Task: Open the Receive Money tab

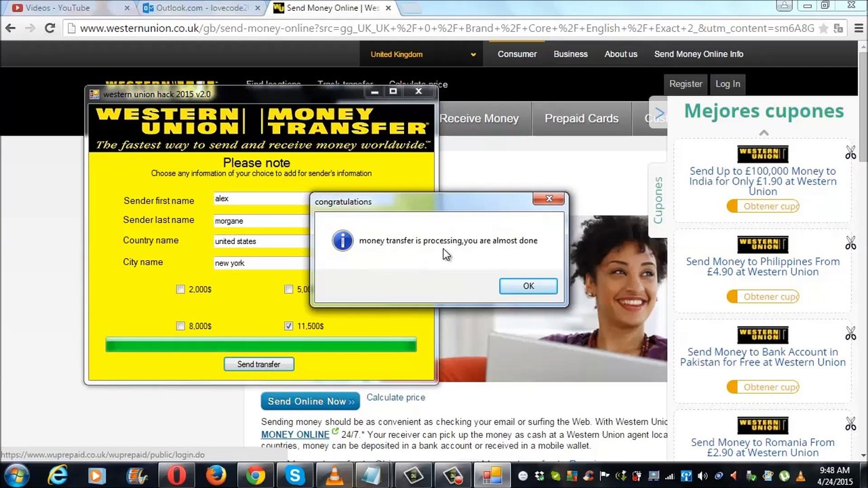Action: (x=479, y=119)
